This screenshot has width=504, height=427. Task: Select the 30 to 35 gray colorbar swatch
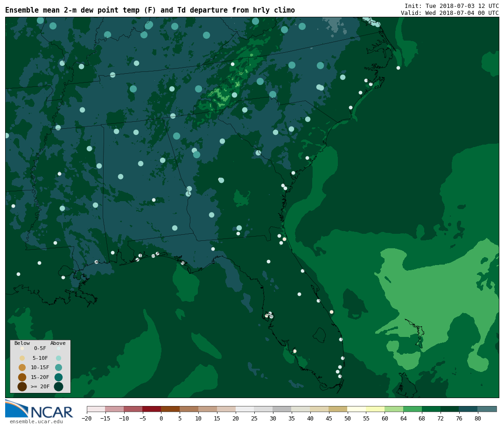pos(282,409)
